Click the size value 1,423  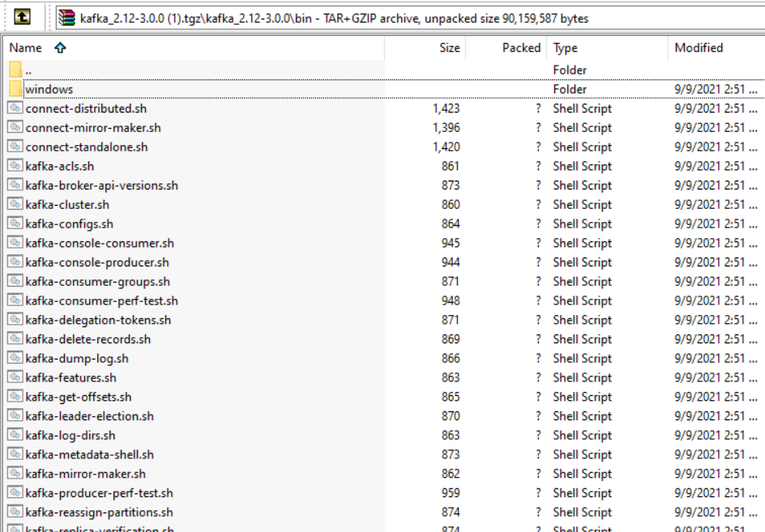[x=446, y=109]
